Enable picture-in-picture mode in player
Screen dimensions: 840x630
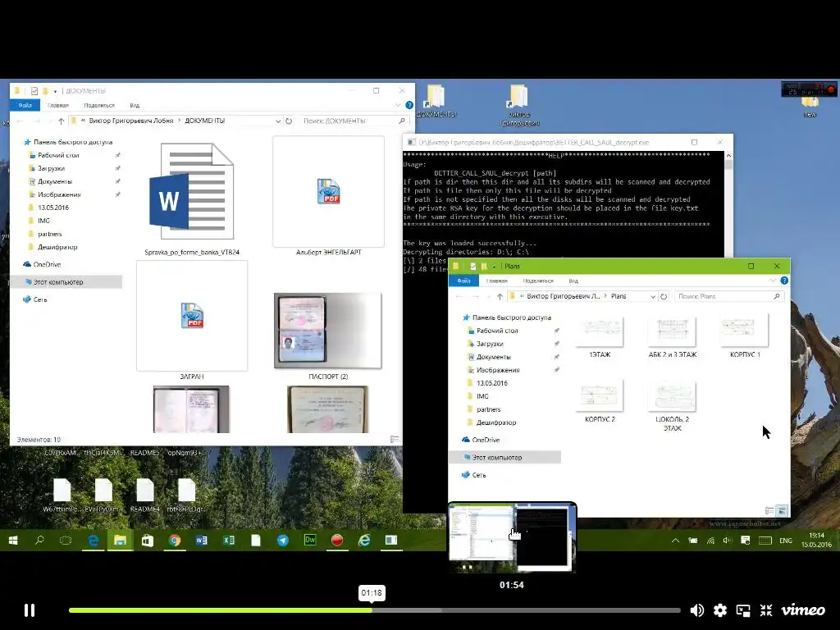pyautogui.click(x=743, y=610)
